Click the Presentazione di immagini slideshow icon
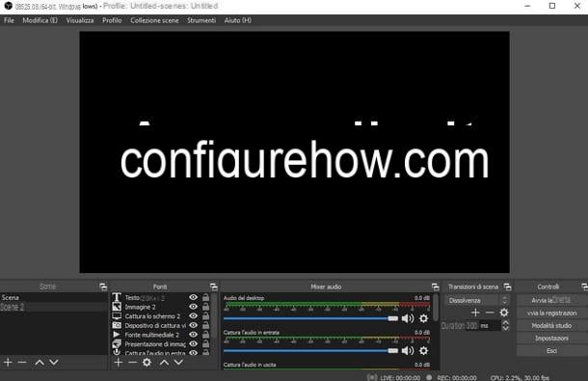Viewport: 588px width, 381px height. tap(117, 343)
